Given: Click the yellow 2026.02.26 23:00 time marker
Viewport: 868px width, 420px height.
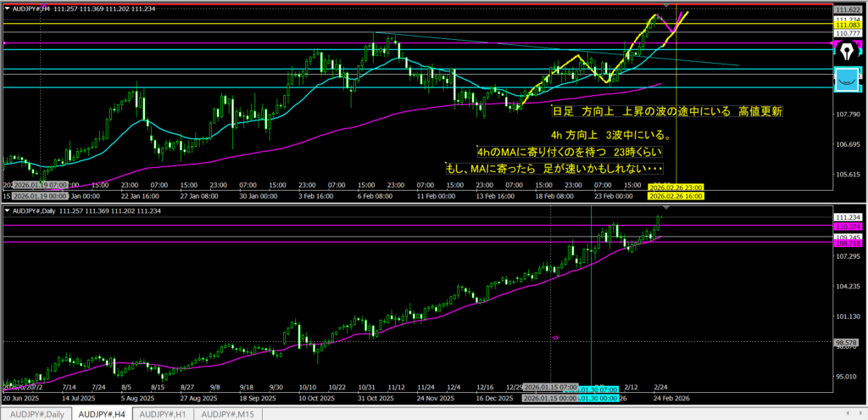Looking at the screenshot, I should pyautogui.click(x=676, y=187).
